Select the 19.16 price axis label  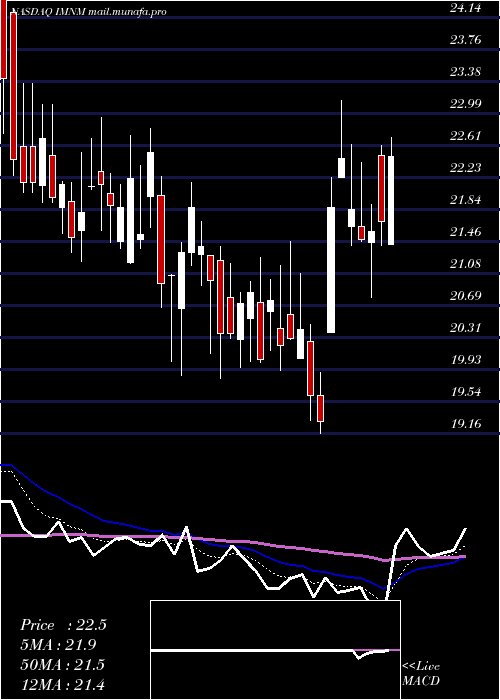tap(465, 423)
